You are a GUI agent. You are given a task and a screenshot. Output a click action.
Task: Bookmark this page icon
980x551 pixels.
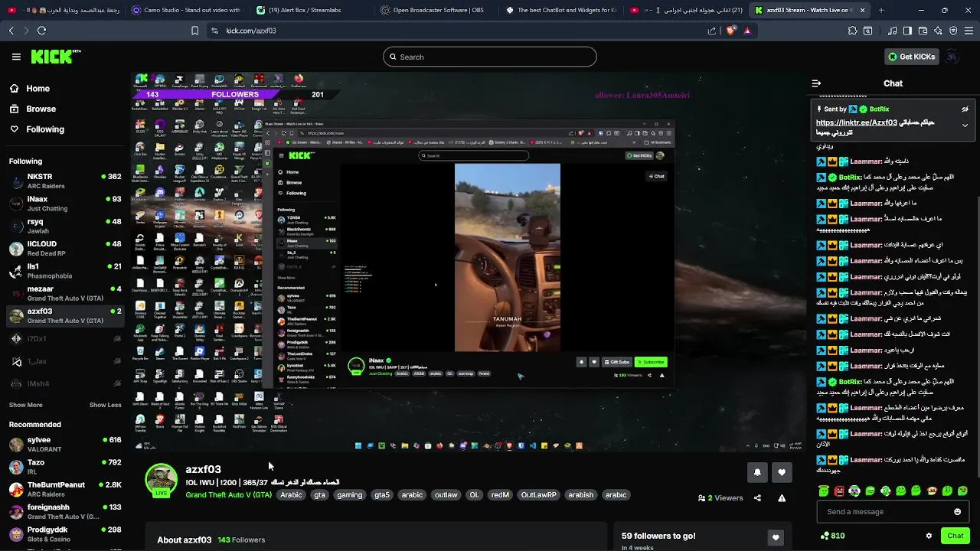click(194, 31)
